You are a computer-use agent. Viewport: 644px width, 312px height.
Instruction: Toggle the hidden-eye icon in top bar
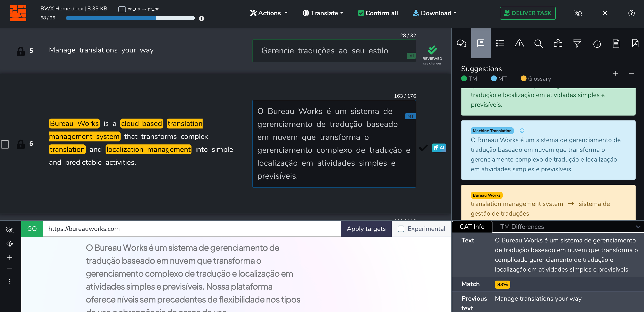coord(578,13)
